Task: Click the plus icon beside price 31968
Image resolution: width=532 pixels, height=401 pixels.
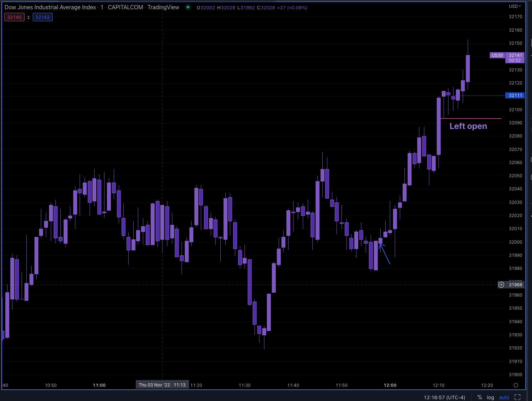Action: click(x=501, y=285)
